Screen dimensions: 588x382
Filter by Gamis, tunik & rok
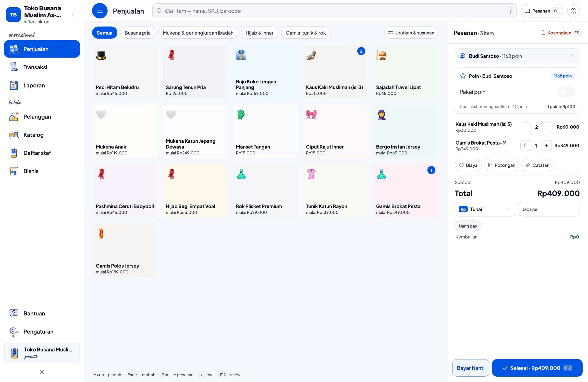(x=306, y=33)
